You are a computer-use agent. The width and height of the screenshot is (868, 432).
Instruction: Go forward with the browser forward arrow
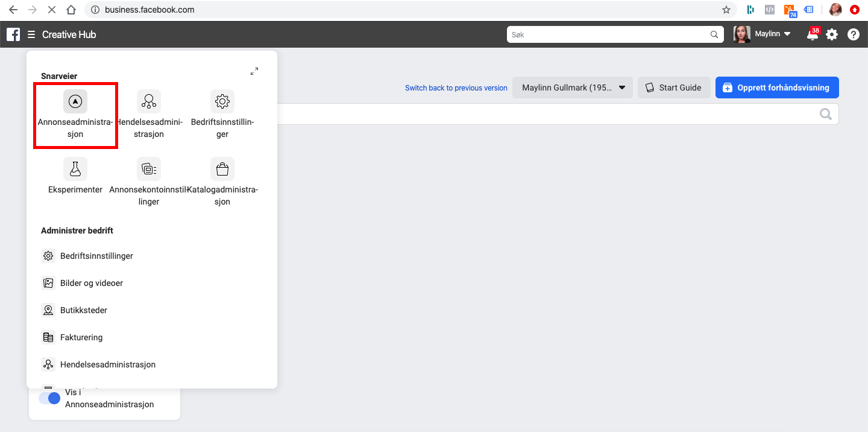(x=33, y=10)
